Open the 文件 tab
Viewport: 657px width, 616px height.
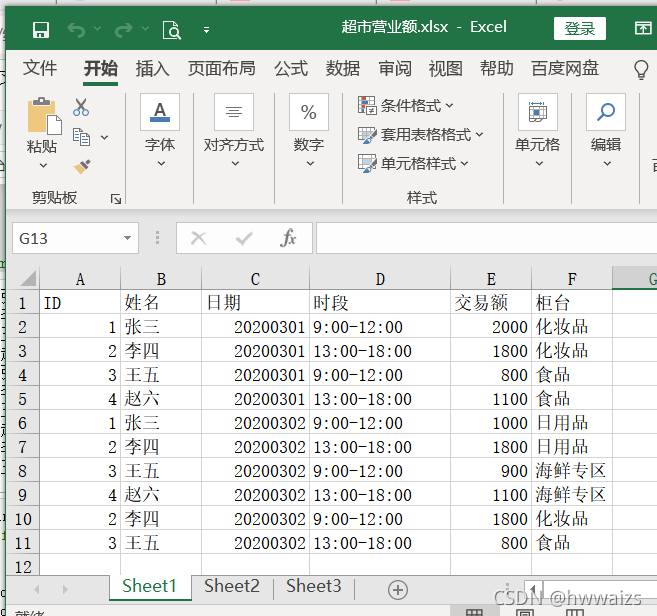(40, 68)
